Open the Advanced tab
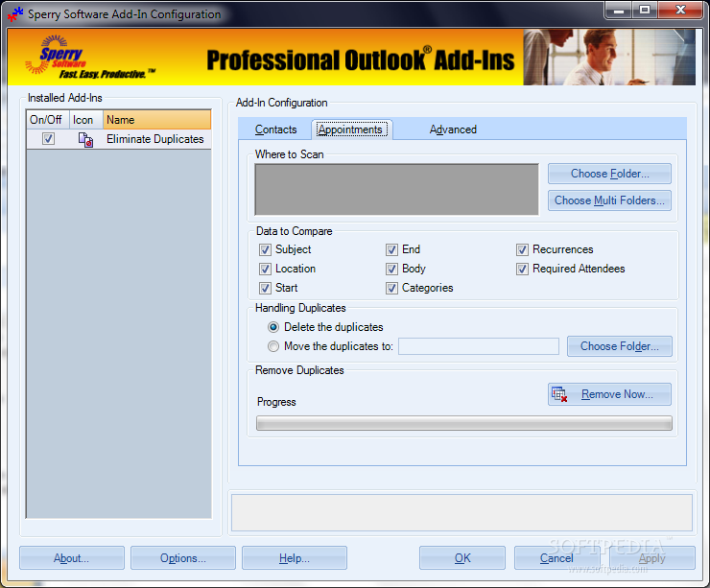Viewport: 710px width, 588px height. tap(453, 129)
